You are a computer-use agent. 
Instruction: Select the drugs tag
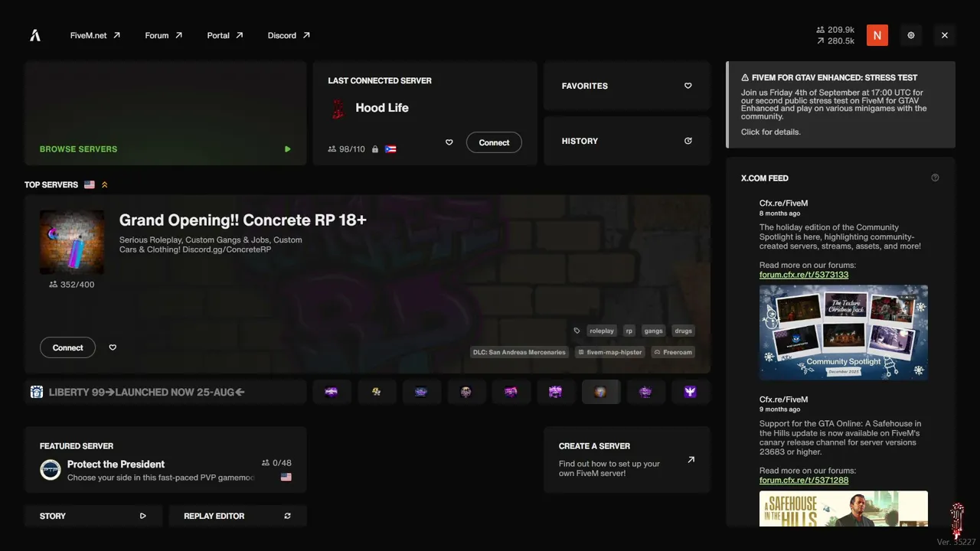point(684,331)
